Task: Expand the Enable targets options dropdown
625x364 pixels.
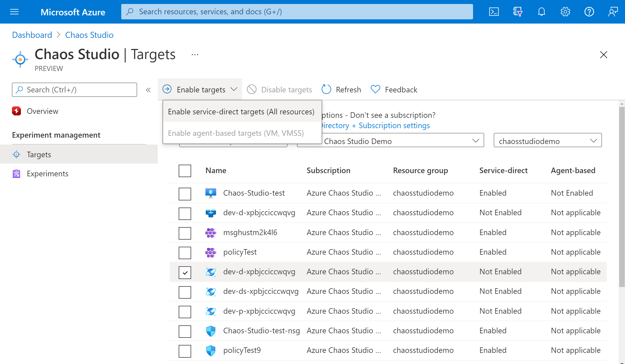Action: (233, 89)
